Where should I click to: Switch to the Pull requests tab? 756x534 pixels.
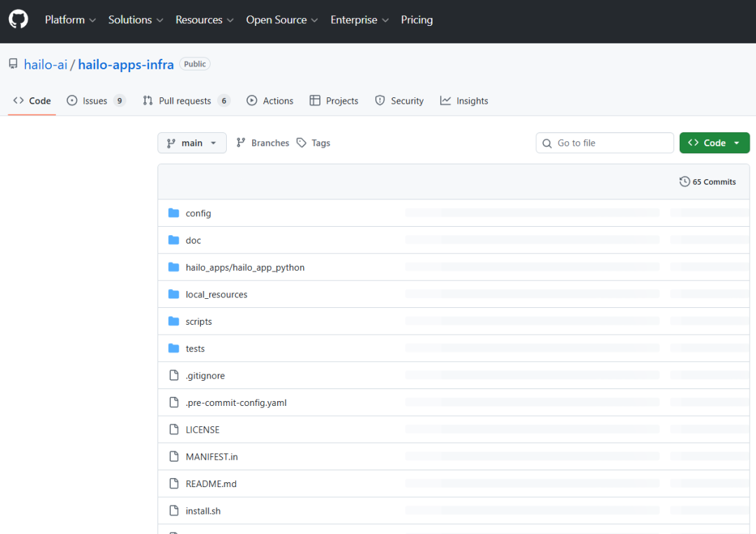pyautogui.click(x=186, y=101)
